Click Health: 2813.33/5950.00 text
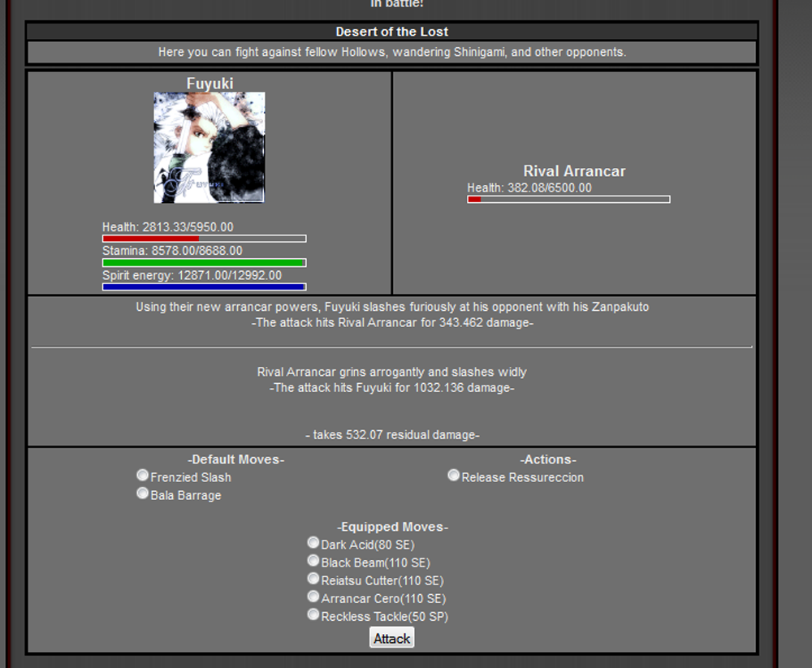 point(168,227)
